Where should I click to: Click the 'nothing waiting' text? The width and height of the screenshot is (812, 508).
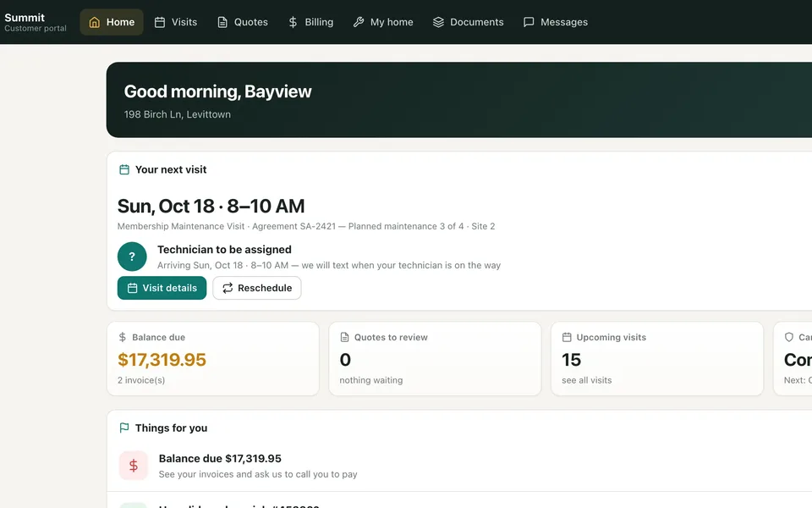point(370,380)
